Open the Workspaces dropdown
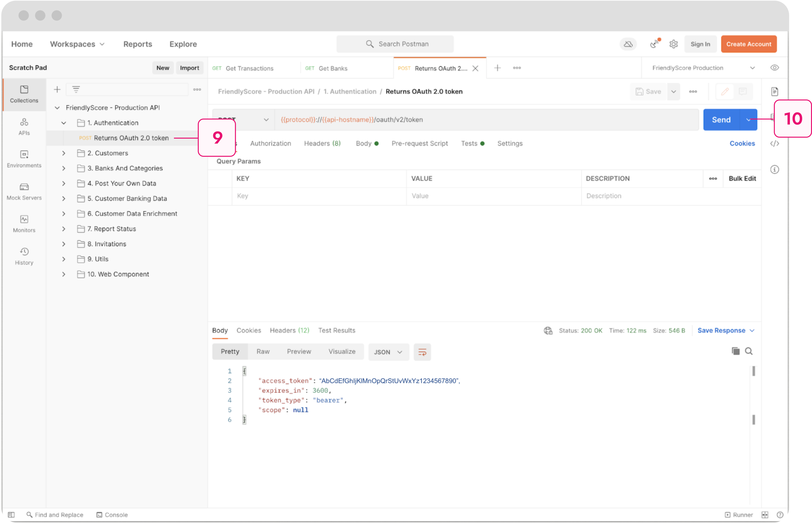The height and width of the screenshot is (523, 812). pos(77,44)
